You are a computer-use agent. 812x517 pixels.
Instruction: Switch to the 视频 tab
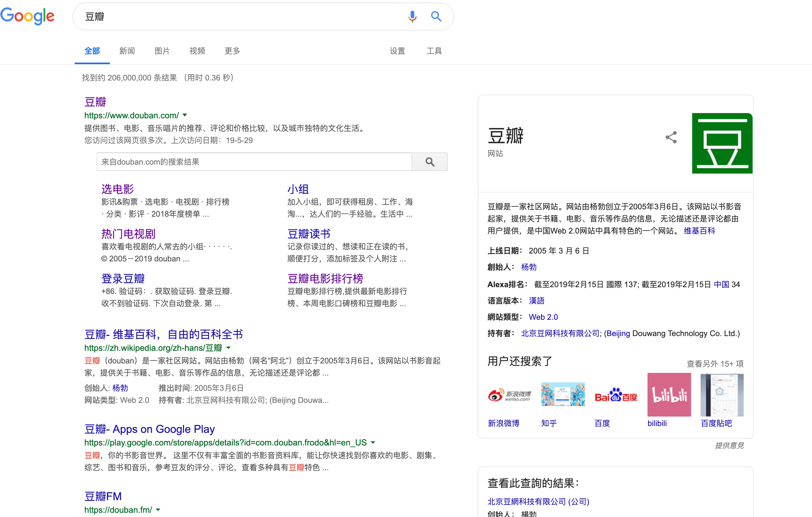197,51
